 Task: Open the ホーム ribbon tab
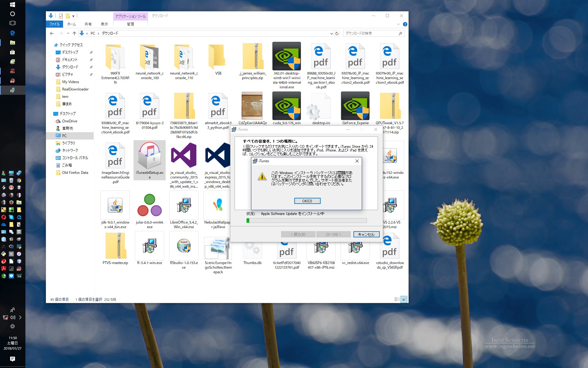coord(71,24)
